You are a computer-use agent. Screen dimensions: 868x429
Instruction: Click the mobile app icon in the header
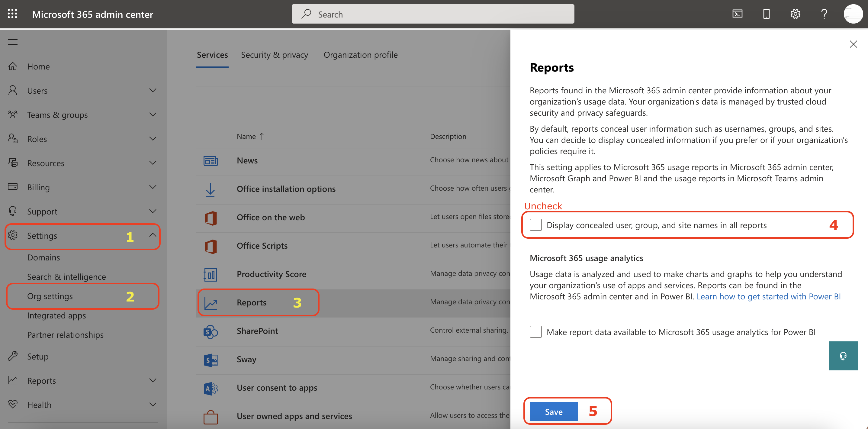[766, 14]
